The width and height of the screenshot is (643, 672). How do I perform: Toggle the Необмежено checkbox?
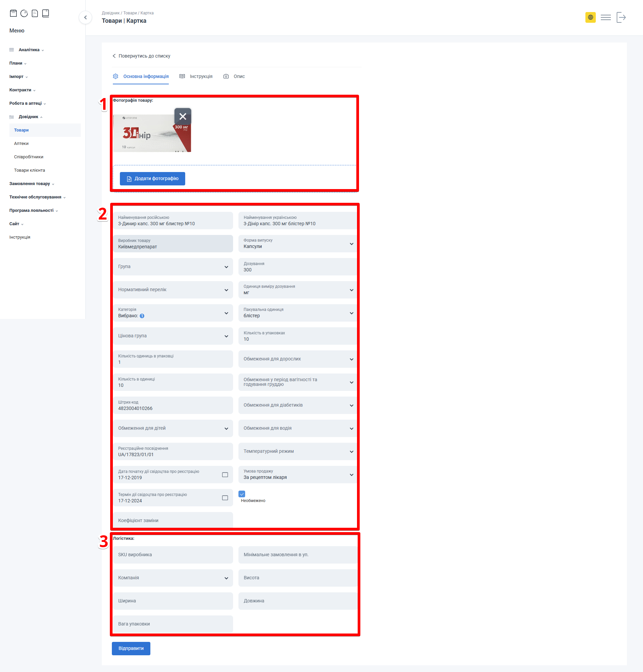pos(242,494)
